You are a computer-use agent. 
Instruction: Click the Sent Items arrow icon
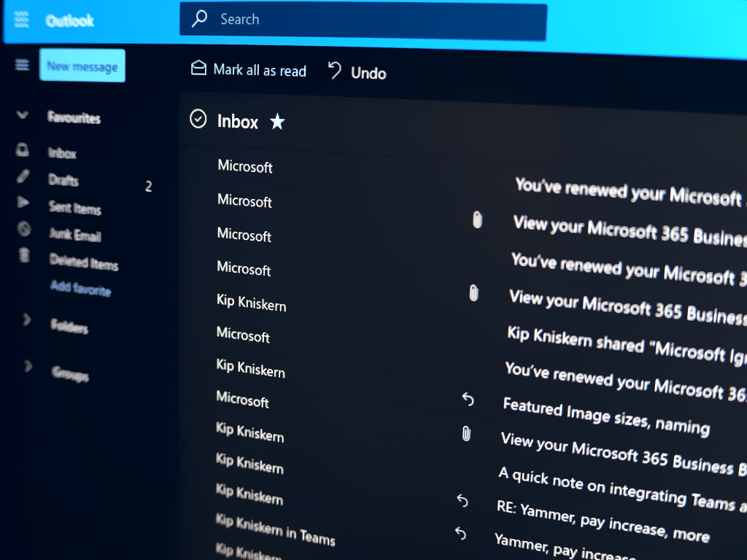(23, 202)
